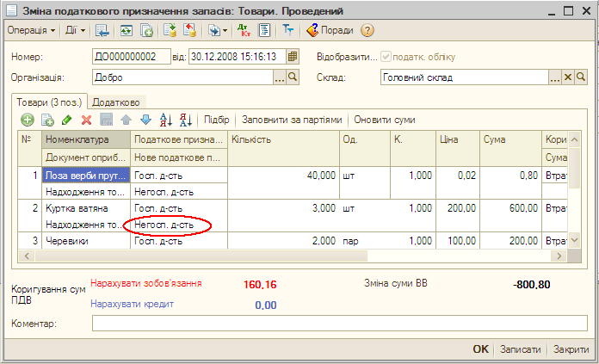599x364 pixels.
Task: Click the Організація field Добро
Action: click(x=182, y=77)
